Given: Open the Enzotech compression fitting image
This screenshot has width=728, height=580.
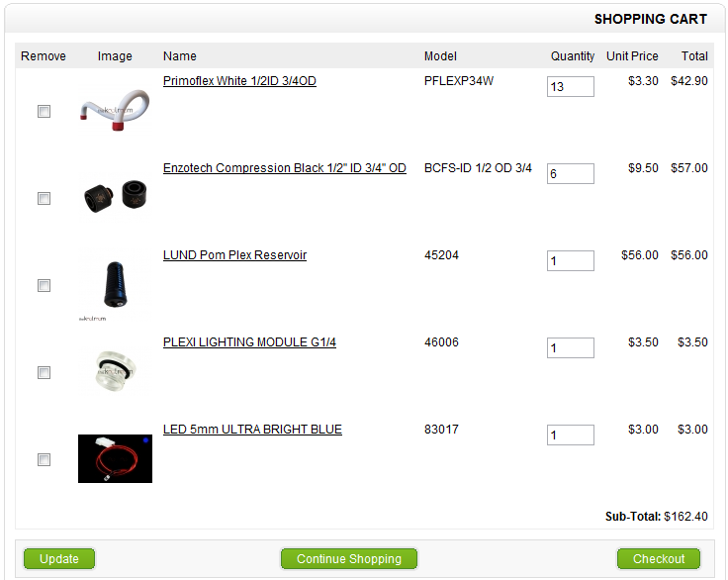Looking at the screenshot, I should click(x=115, y=197).
